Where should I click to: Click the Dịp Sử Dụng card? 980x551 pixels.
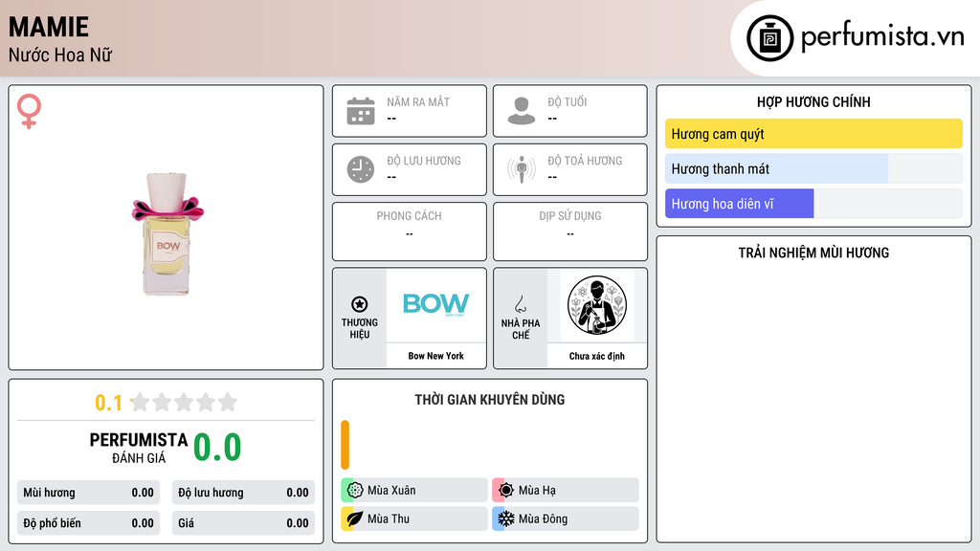570,231
